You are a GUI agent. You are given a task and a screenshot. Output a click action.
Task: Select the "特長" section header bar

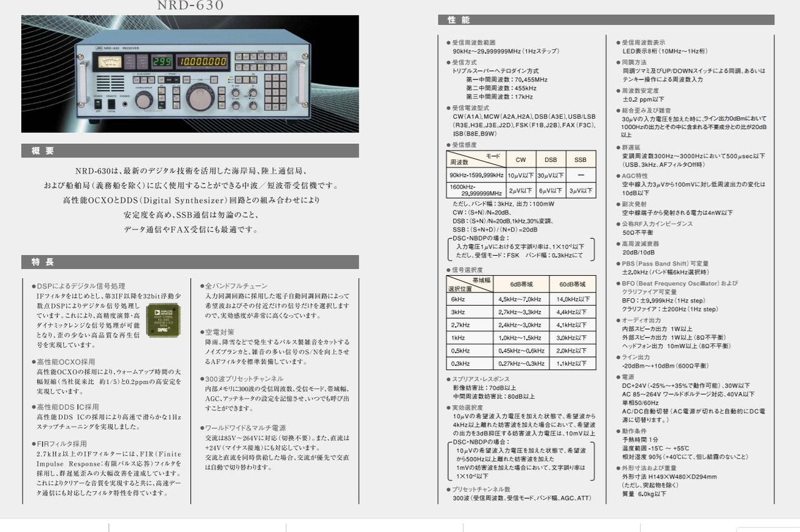(190, 262)
